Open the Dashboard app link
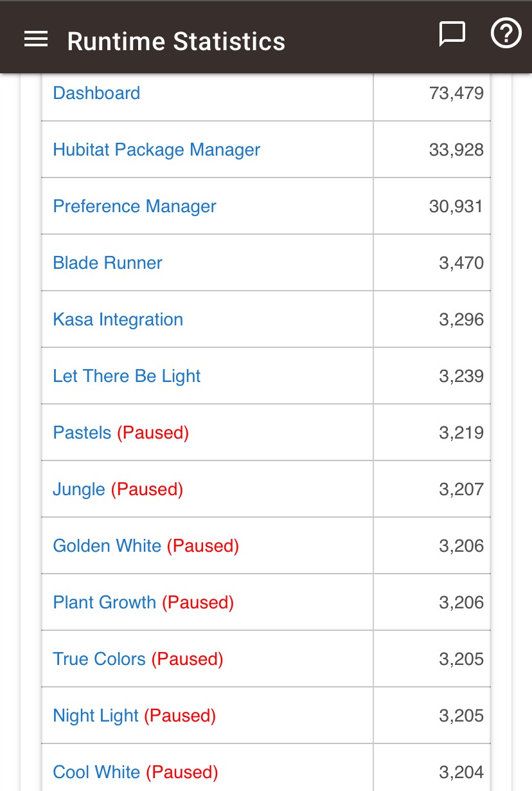532x791 pixels. (x=96, y=93)
